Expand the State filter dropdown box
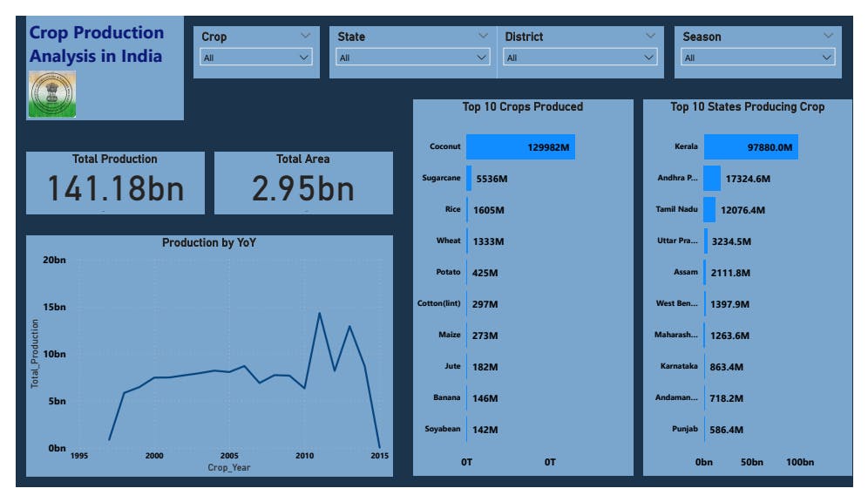Image resolution: width=868 pixels, height=502 pixels. (413, 58)
